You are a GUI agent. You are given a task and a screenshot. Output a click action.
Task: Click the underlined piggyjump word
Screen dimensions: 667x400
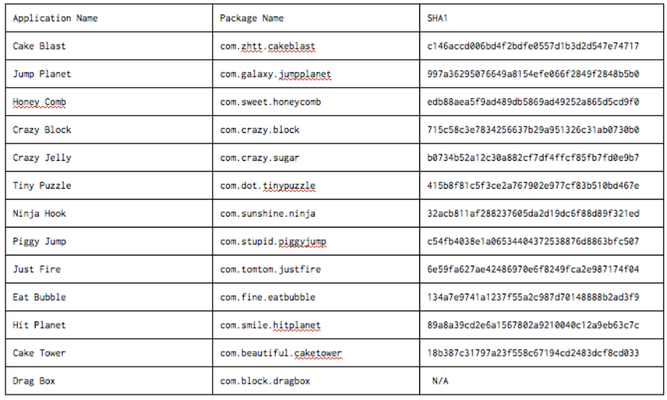302,242
